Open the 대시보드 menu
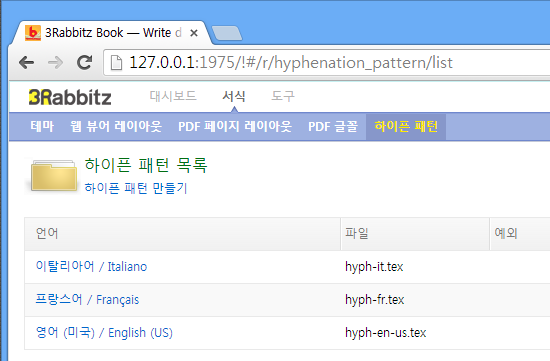Screen dimensions: 550x361 click(173, 96)
